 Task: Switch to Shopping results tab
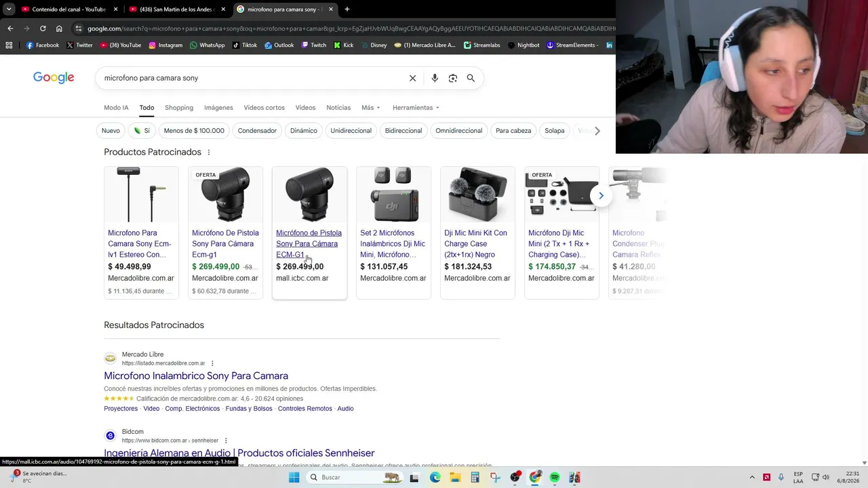pos(179,108)
